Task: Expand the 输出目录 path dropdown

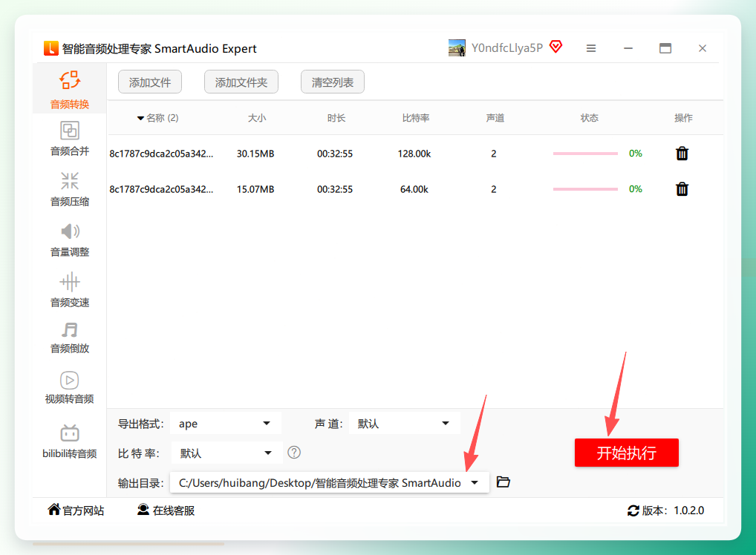Action: [x=475, y=482]
